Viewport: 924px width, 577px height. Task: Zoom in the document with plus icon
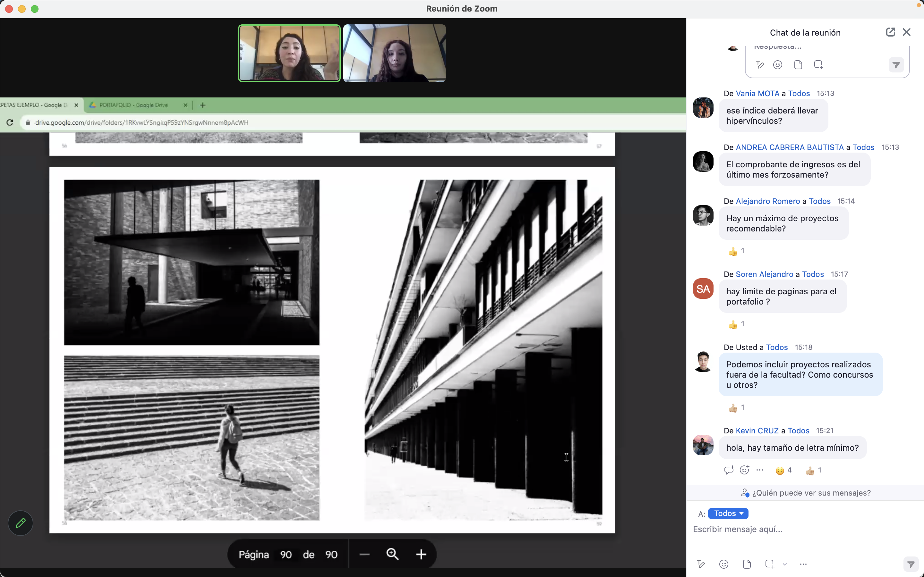tap(421, 554)
